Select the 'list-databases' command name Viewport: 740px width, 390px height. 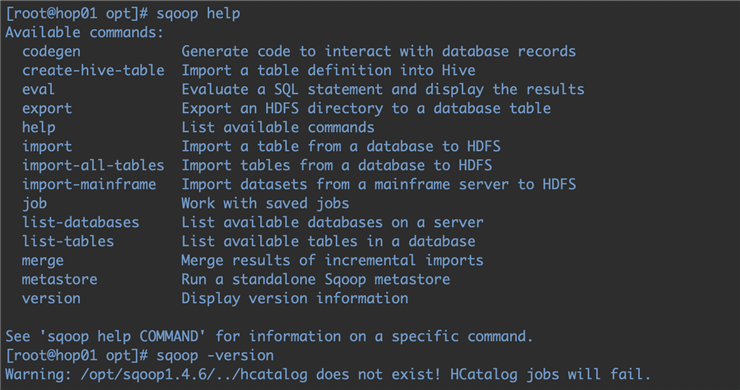[x=80, y=222]
